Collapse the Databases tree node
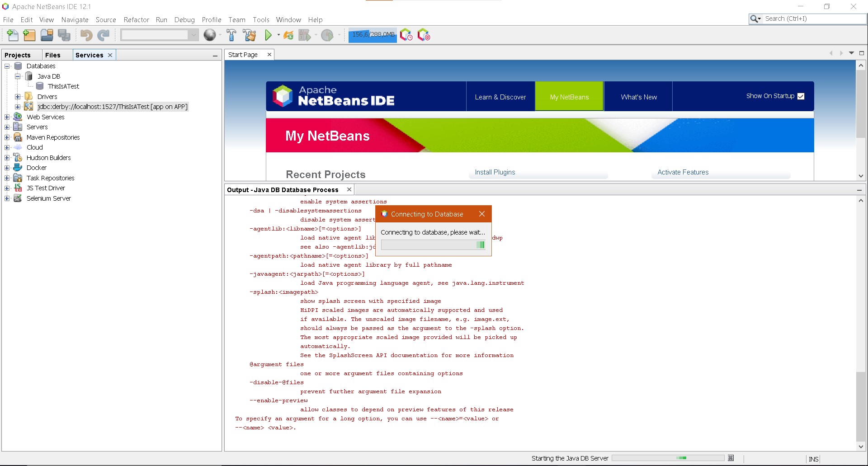 [x=7, y=66]
